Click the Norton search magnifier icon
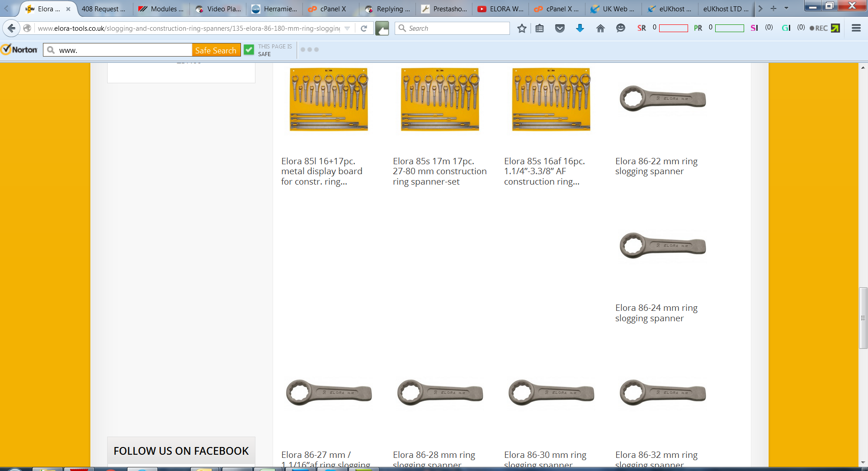This screenshot has height=471, width=868. pyautogui.click(x=51, y=50)
